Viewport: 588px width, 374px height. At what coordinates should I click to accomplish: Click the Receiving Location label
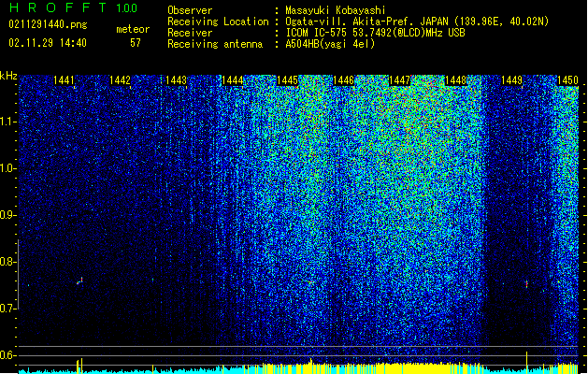pyautogui.click(x=218, y=22)
